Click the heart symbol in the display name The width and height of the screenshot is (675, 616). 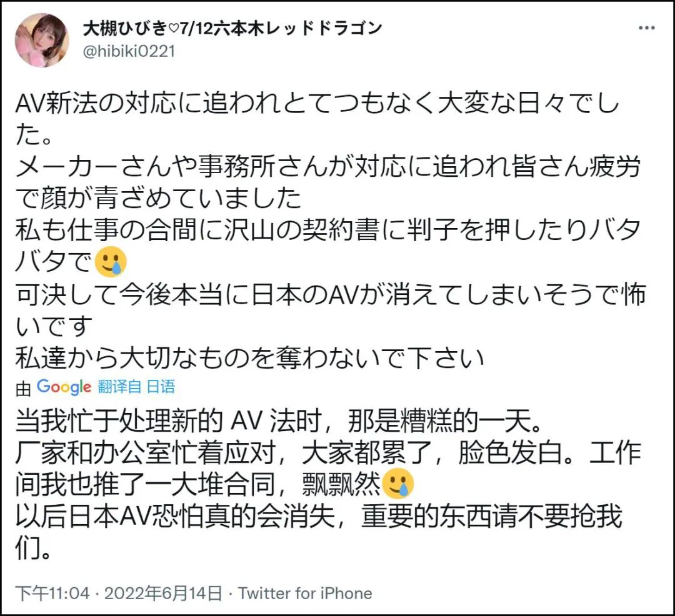pos(173,29)
